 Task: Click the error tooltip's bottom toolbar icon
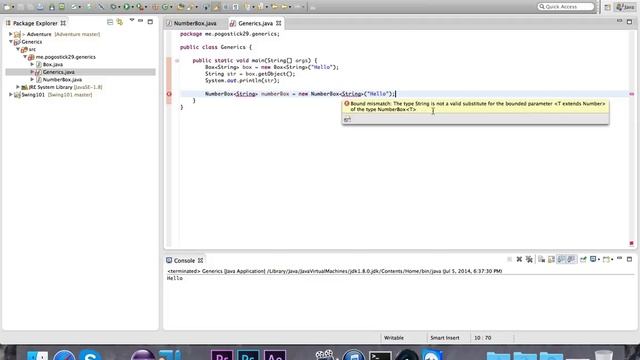coord(347,119)
